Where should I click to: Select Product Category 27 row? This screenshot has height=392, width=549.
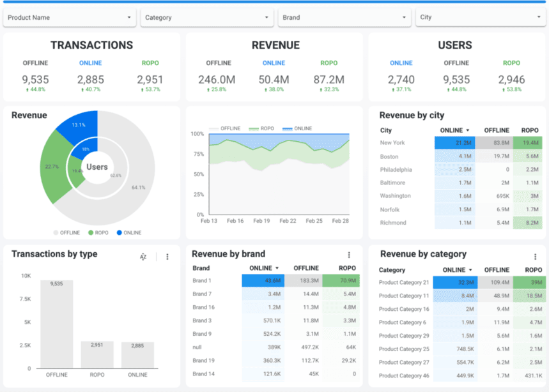tap(461, 362)
